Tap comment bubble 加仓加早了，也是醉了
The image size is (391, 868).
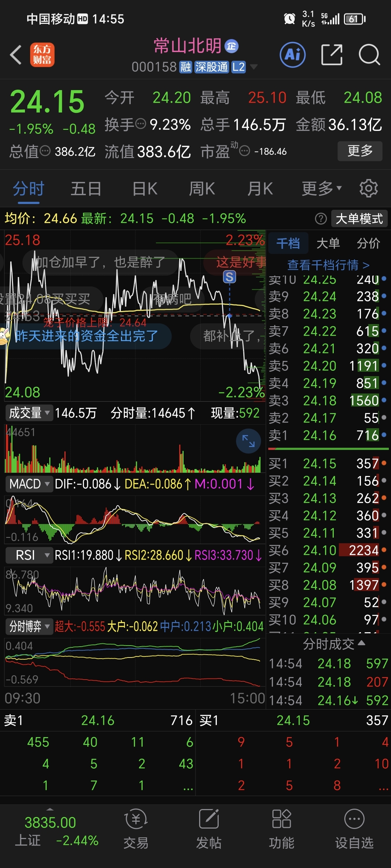[x=100, y=262]
